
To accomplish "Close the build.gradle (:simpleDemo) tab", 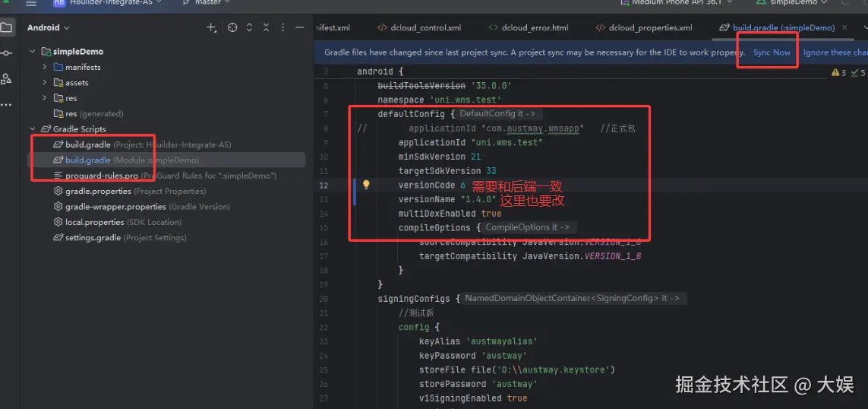I will [x=844, y=27].
